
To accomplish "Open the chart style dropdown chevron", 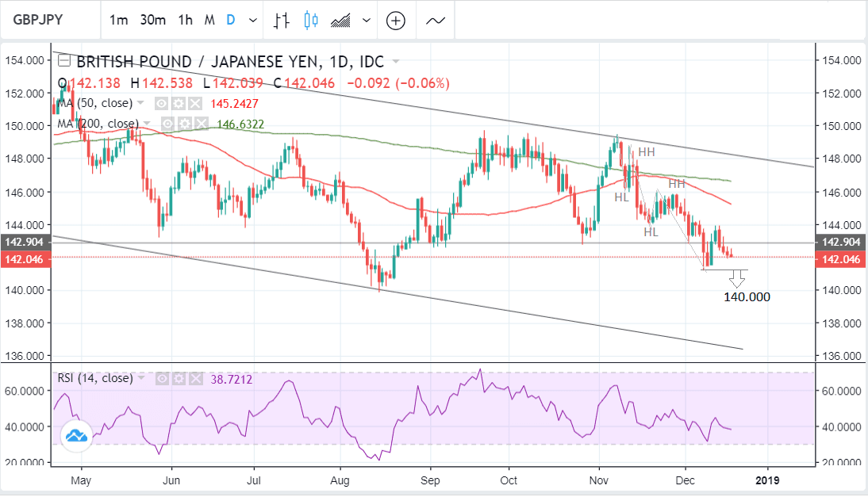I will click(x=366, y=21).
